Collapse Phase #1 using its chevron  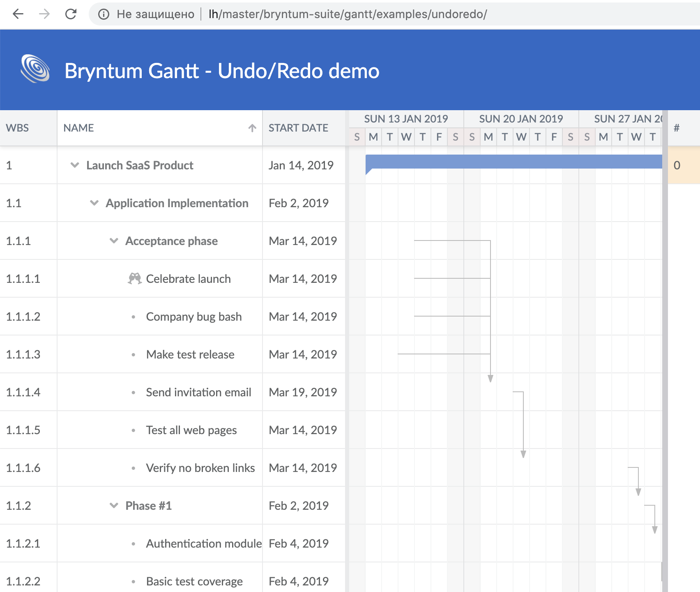[114, 505]
